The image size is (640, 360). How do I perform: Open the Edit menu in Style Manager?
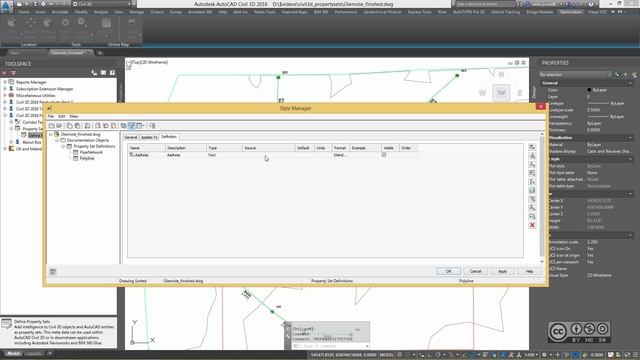pos(62,116)
